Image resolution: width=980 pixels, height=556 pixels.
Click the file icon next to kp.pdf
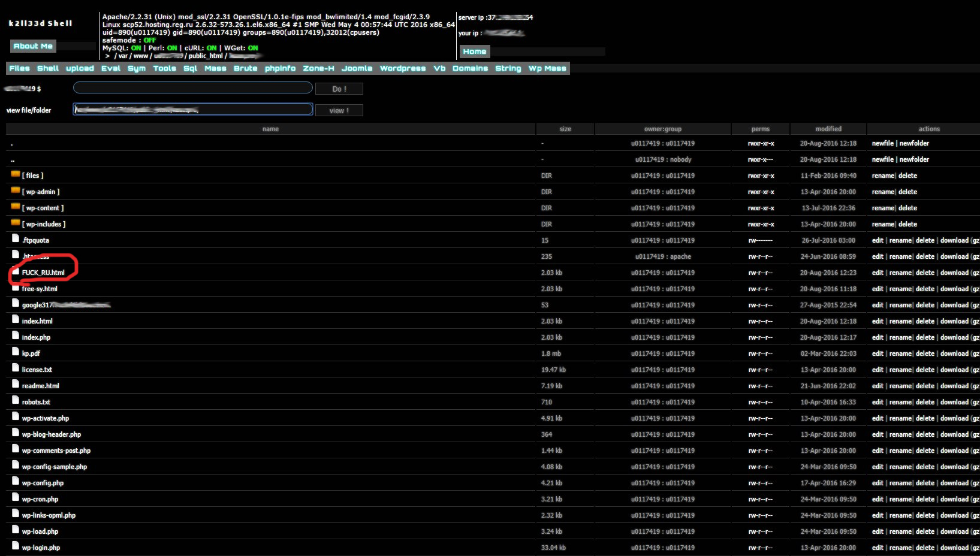(x=16, y=352)
